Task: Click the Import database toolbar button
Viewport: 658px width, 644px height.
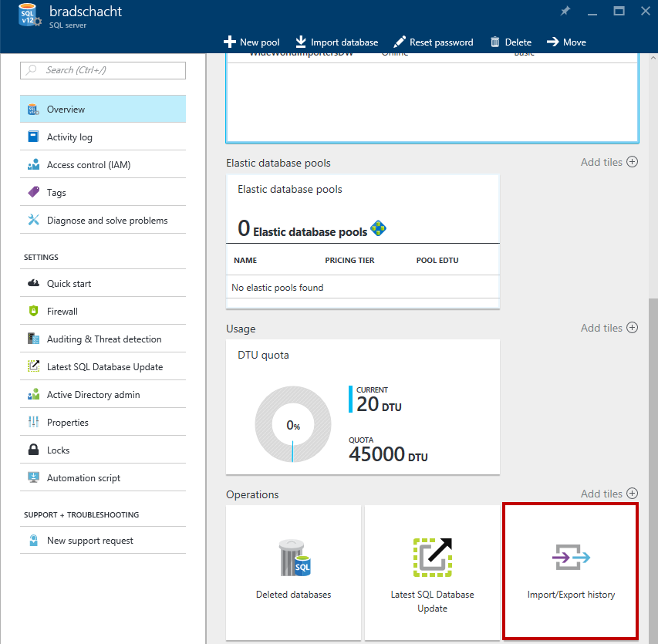Action: coord(336,42)
